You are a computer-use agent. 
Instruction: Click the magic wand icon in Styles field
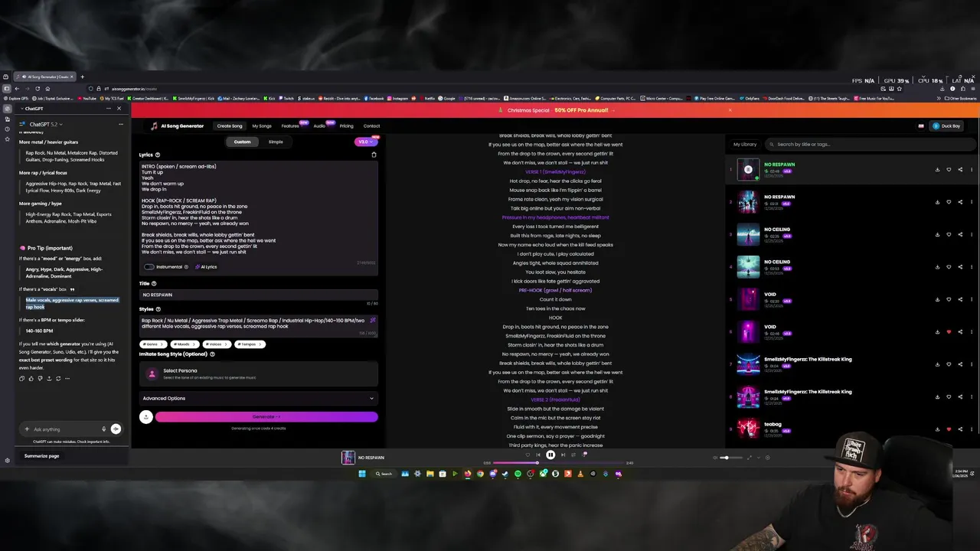(373, 320)
